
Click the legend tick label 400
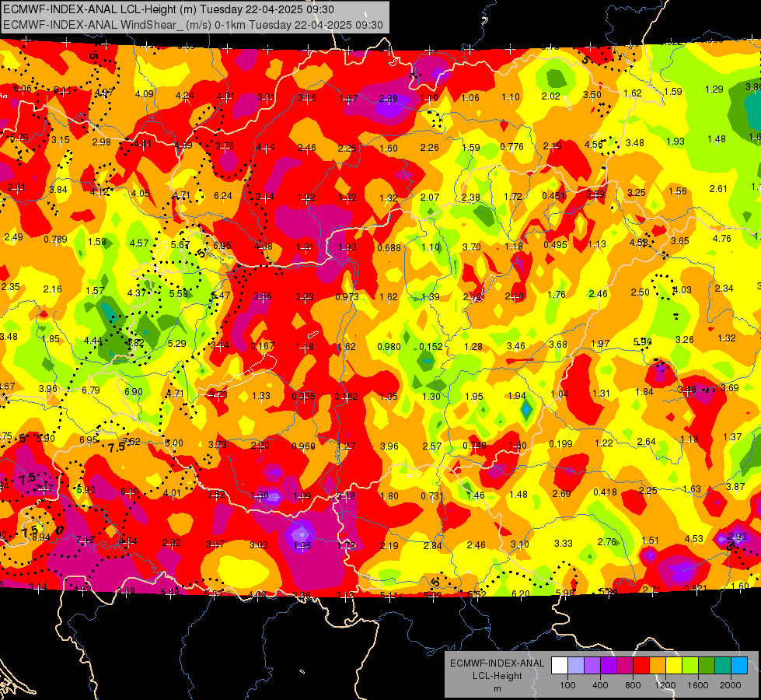tap(600, 685)
